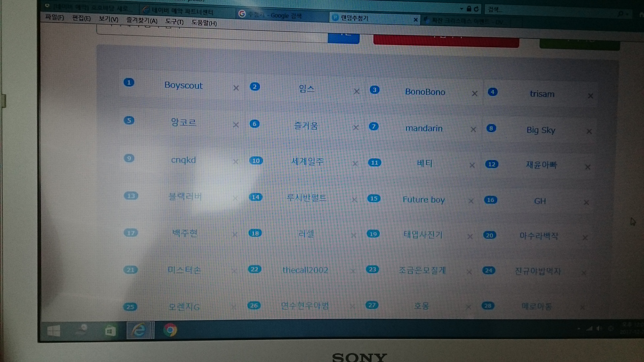Open Chrome from the taskbar

pos(170,330)
